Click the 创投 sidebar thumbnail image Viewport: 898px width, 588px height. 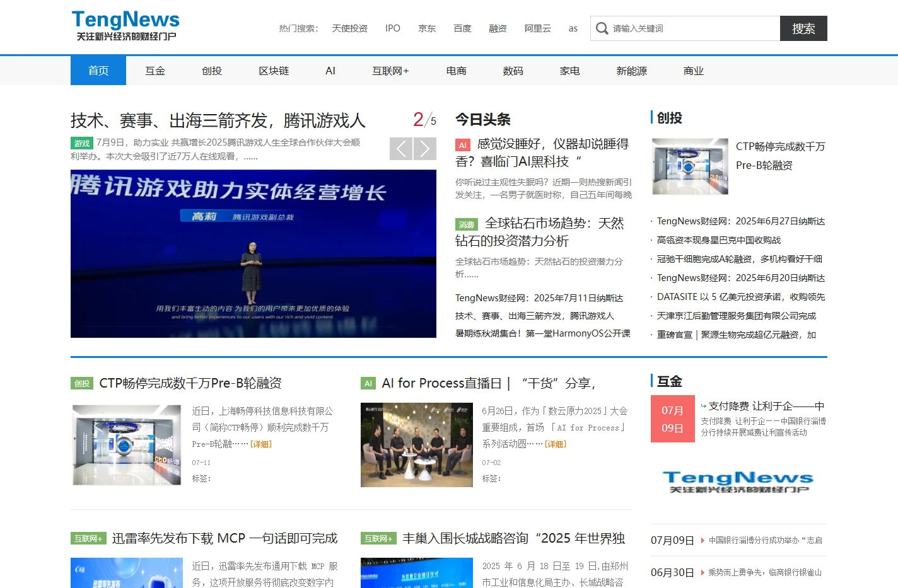690,166
